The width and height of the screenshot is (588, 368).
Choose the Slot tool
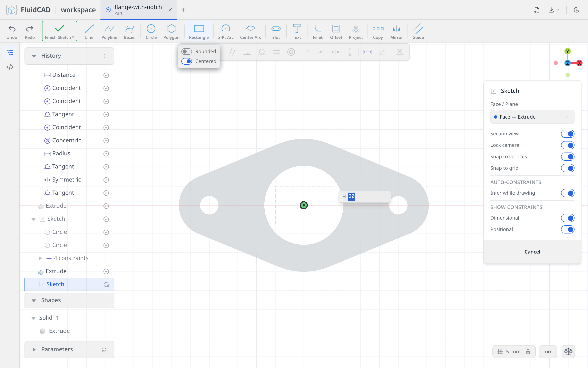(276, 32)
